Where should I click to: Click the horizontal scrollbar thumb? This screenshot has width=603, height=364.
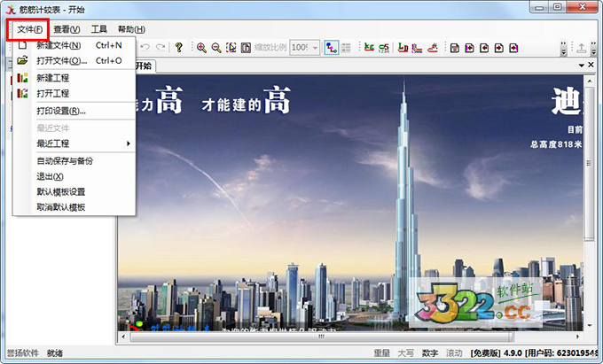322,337
